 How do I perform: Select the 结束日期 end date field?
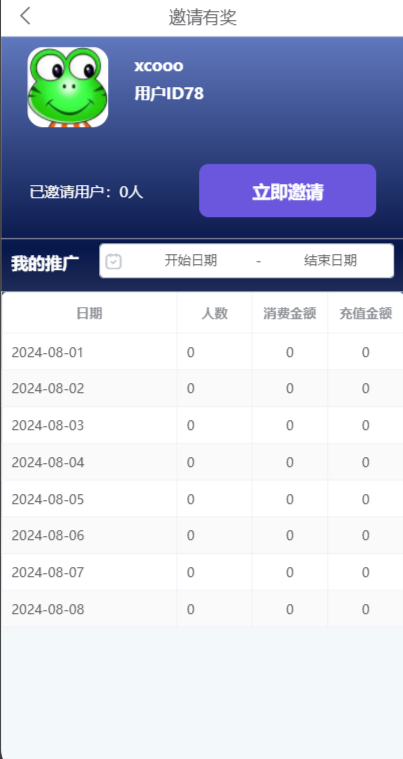tap(330, 260)
